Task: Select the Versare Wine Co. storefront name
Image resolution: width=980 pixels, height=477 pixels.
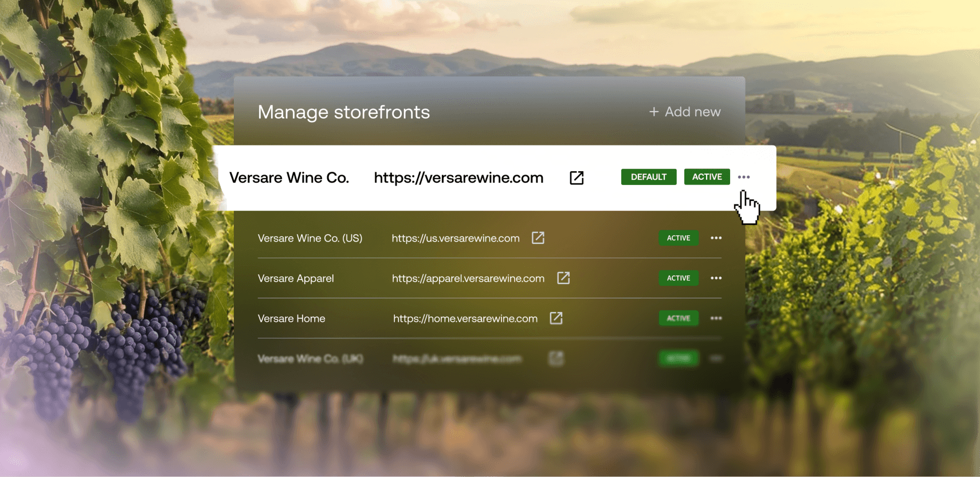Action: click(x=289, y=178)
